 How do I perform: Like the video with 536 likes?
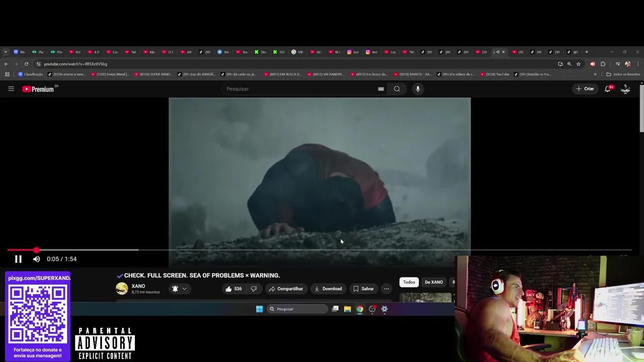coord(233,289)
